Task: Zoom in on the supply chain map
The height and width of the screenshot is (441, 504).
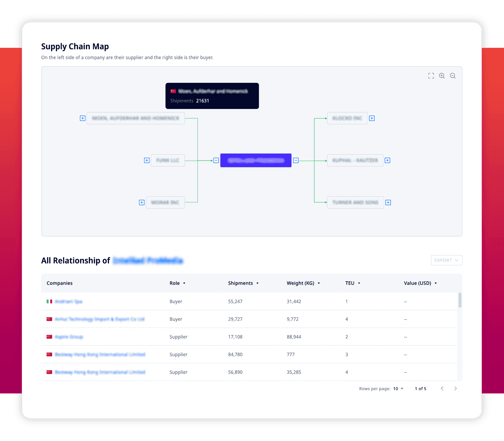Action: (442, 76)
